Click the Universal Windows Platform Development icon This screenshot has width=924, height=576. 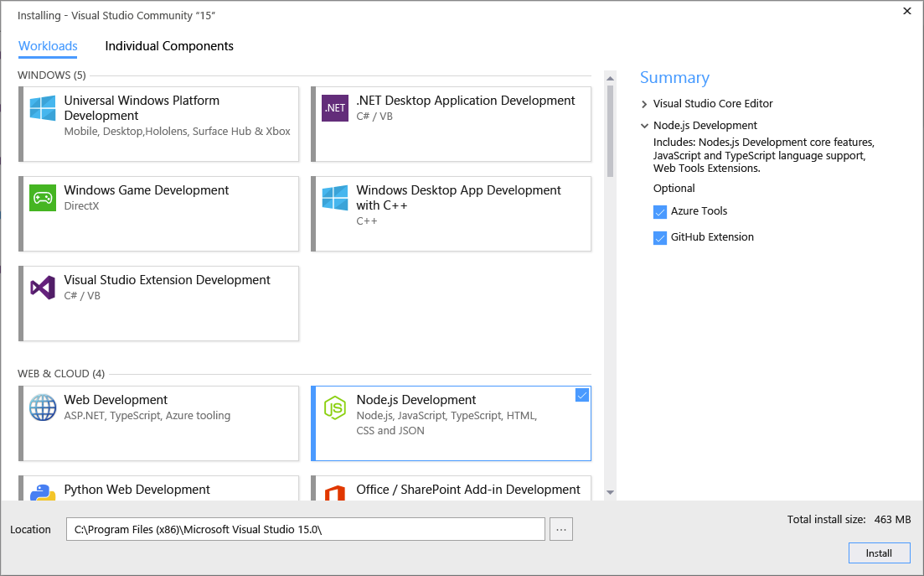43,108
